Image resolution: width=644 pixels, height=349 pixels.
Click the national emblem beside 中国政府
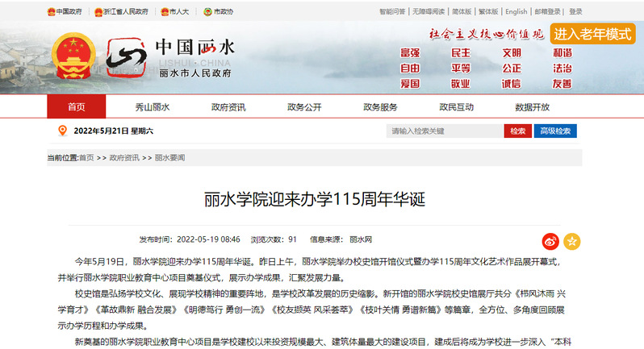coord(51,12)
